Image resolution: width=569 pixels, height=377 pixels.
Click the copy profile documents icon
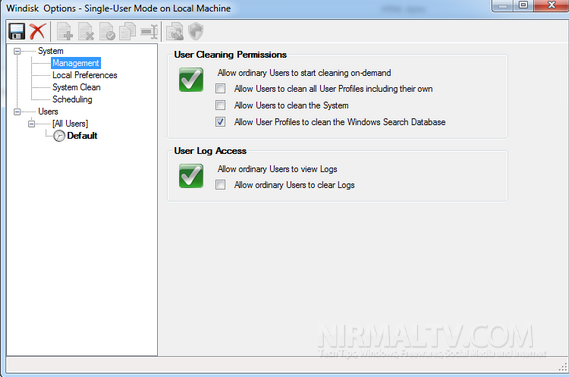tap(128, 32)
